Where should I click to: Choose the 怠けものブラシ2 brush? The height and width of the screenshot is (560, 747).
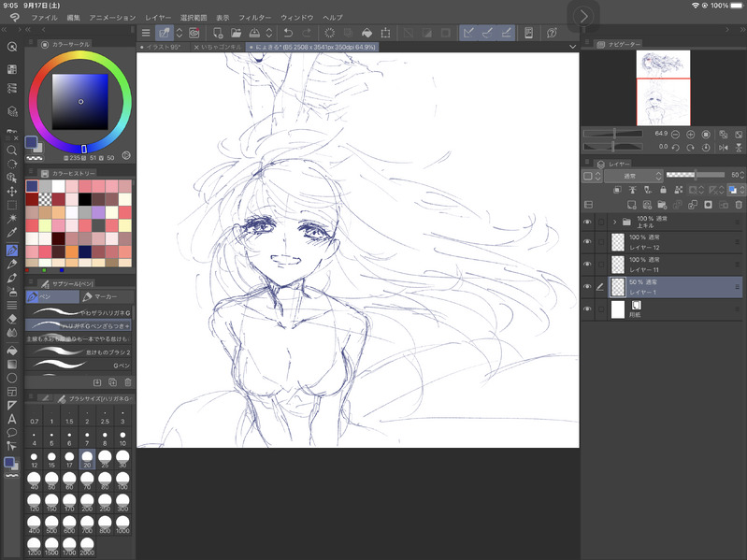[79, 352]
